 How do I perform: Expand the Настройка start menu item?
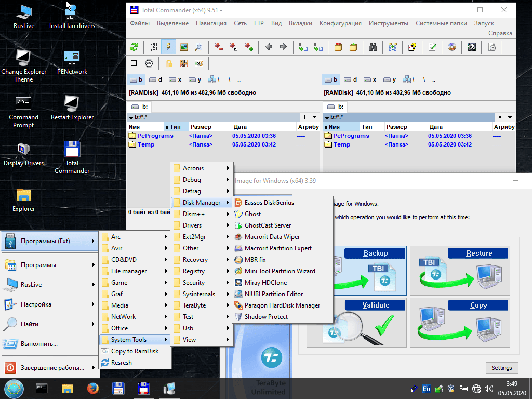click(x=49, y=304)
